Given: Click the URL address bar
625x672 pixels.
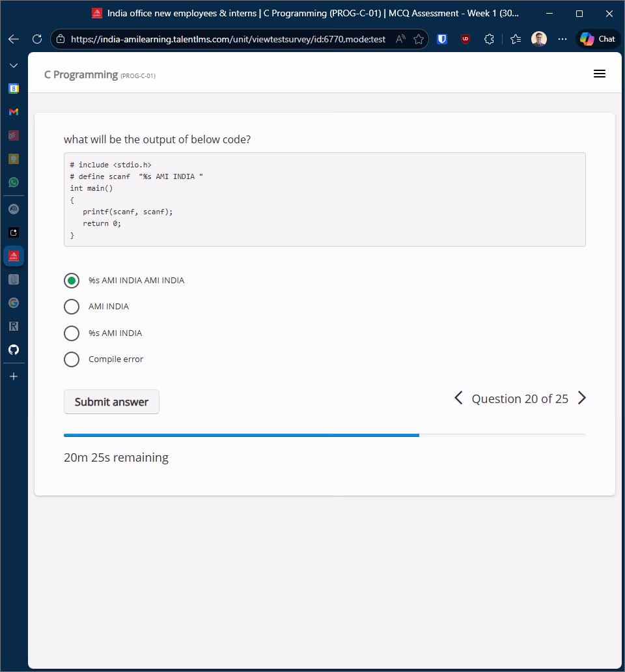Looking at the screenshot, I should tap(228, 39).
